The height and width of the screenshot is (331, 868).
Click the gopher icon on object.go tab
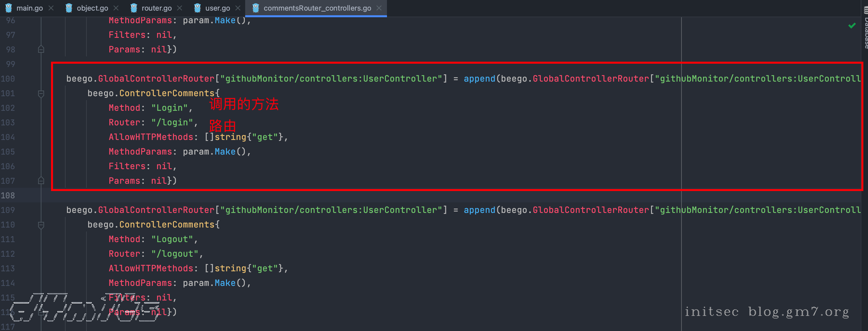point(69,8)
